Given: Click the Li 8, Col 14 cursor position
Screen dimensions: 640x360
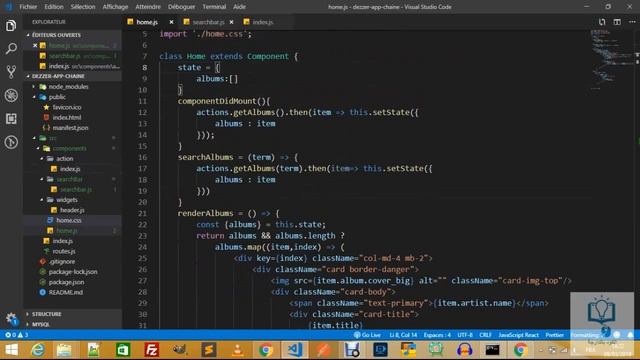Looking at the screenshot, I should [403, 335].
